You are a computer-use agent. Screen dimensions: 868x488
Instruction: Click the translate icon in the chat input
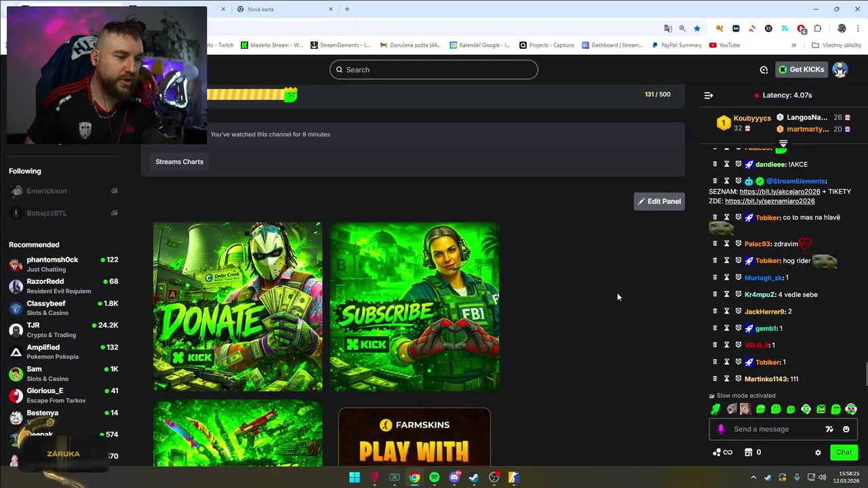829,429
